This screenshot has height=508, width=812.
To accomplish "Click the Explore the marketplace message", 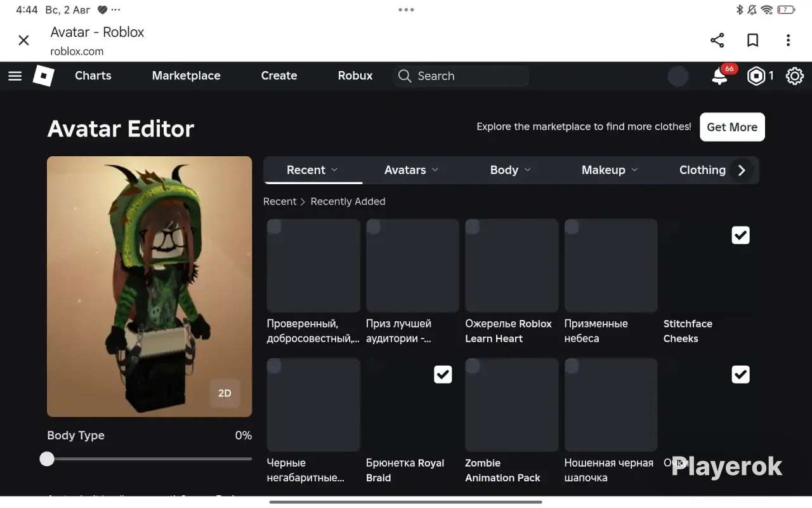I will point(584,127).
